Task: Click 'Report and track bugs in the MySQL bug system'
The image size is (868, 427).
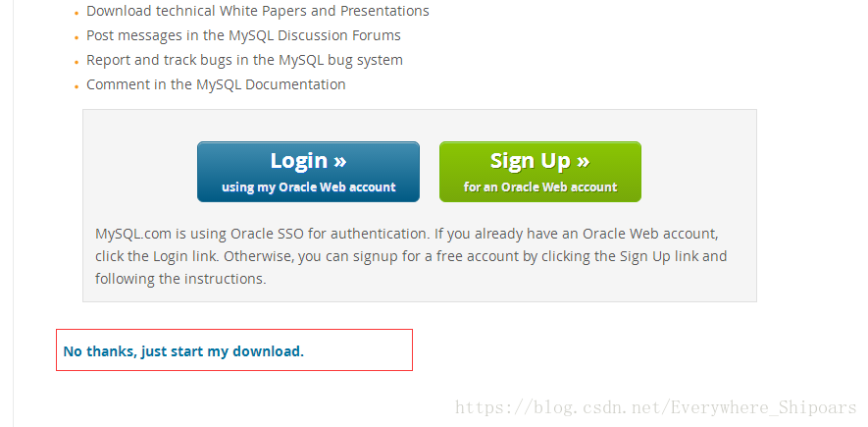Action: pyautogui.click(x=244, y=60)
